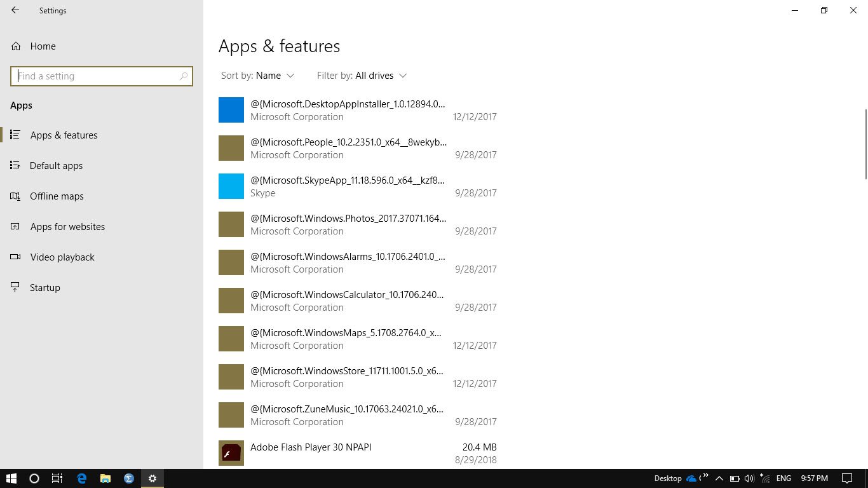Viewport: 868px width, 488px height.
Task: Select the Microsoft.WindowsStore_11711 entry name
Action: tap(347, 371)
